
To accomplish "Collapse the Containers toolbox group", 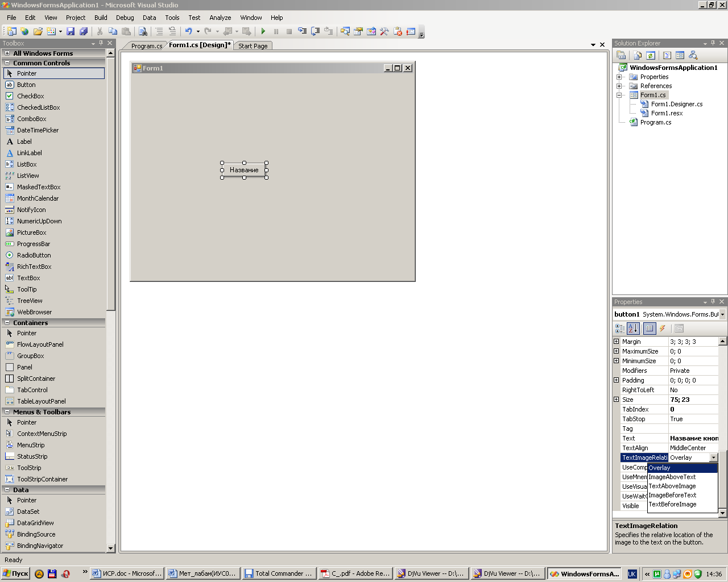I will click(x=7, y=323).
